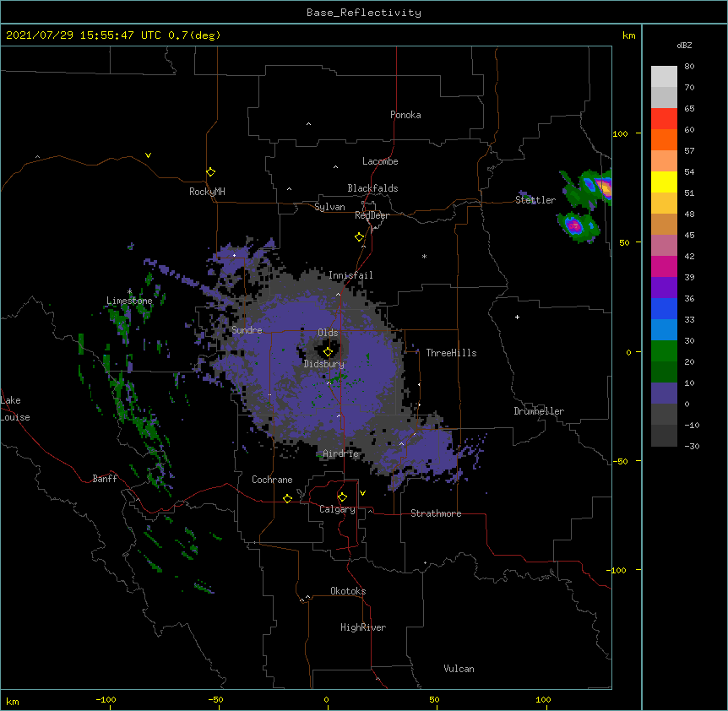Screen dimensions: 728x711
Task: Pick the lightest gray 80-70 dBZ legend swatch
Action: tap(664, 76)
